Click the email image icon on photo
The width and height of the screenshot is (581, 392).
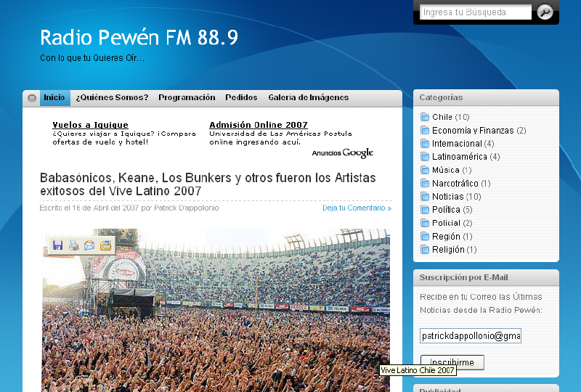[x=89, y=245]
